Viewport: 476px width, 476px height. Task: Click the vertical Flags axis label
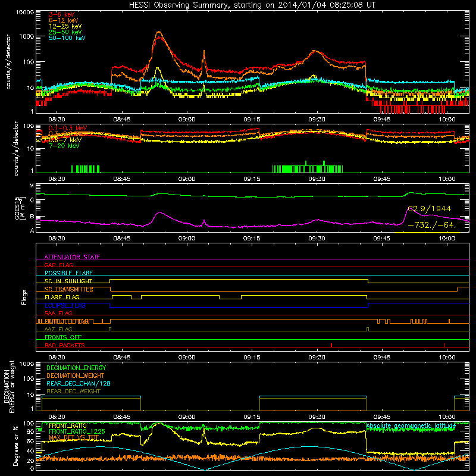24,297
